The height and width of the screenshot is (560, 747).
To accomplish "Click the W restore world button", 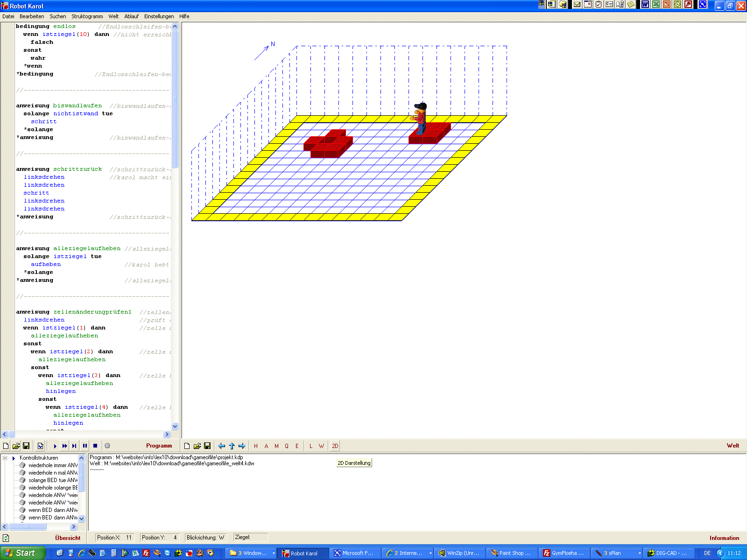I will point(321,446).
